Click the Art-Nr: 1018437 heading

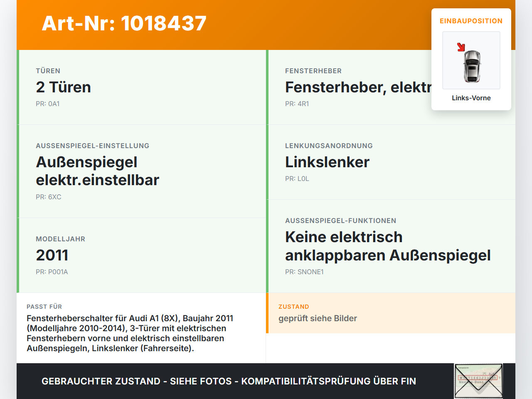[x=124, y=23]
